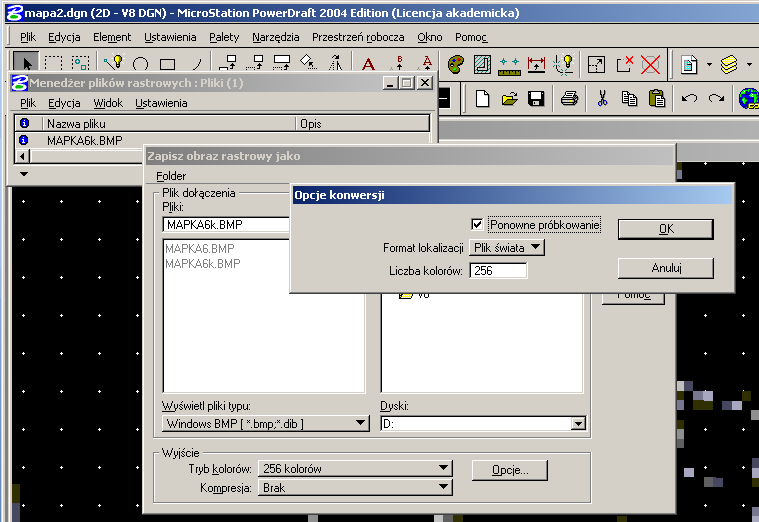The width and height of the screenshot is (759, 522).
Task: Click the Print icon
Action: (x=569, y=99)
